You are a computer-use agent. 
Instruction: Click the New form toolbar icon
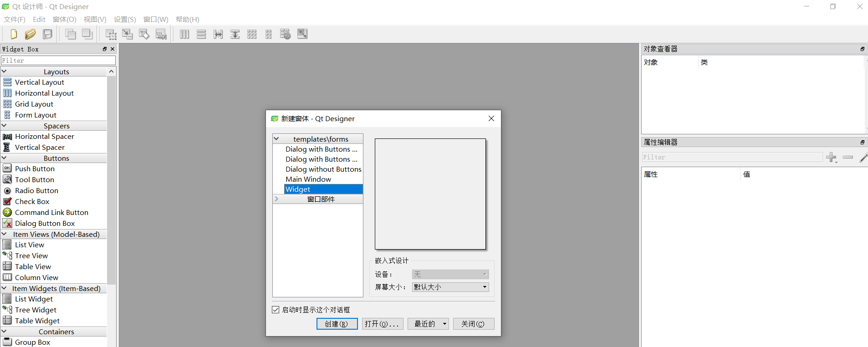click(x=13, y=34)
